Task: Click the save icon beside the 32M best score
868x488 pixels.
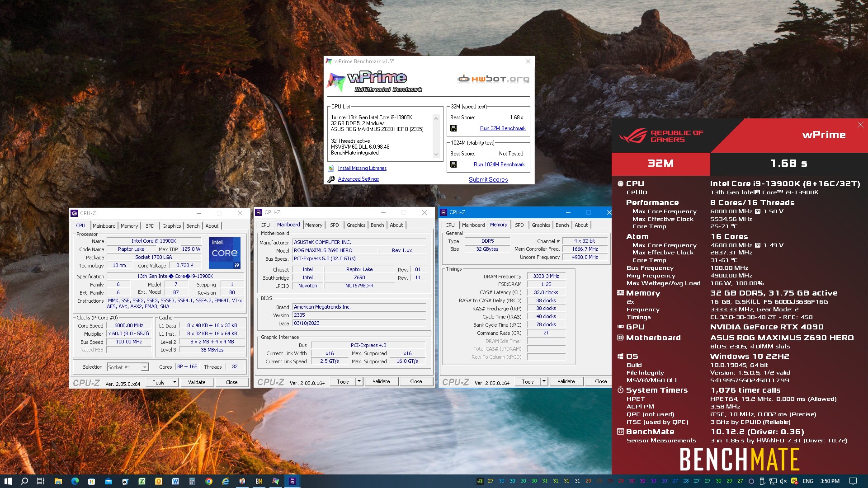Action: point(453,128)
